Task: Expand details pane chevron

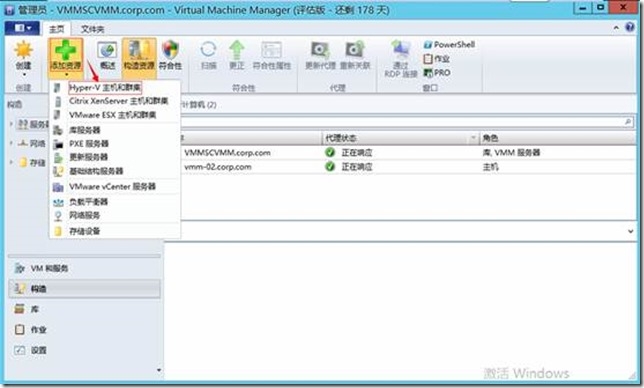Action: tap(630, 231)
